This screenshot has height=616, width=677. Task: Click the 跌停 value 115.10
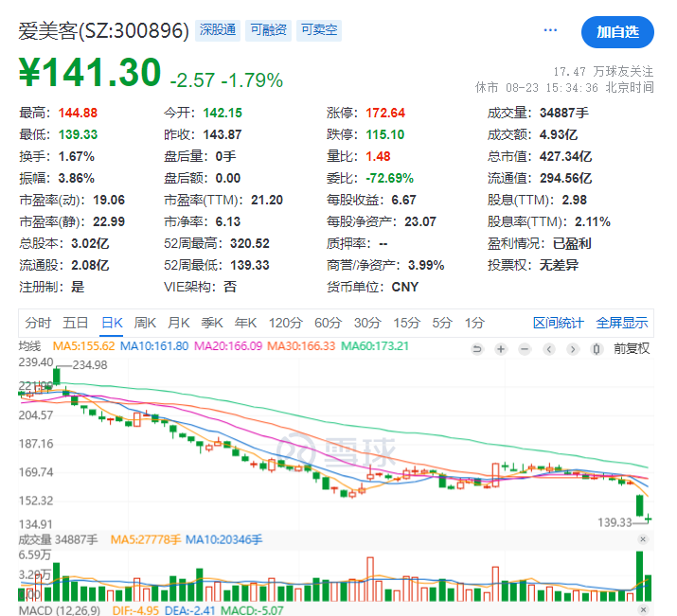tap(385, 134)
